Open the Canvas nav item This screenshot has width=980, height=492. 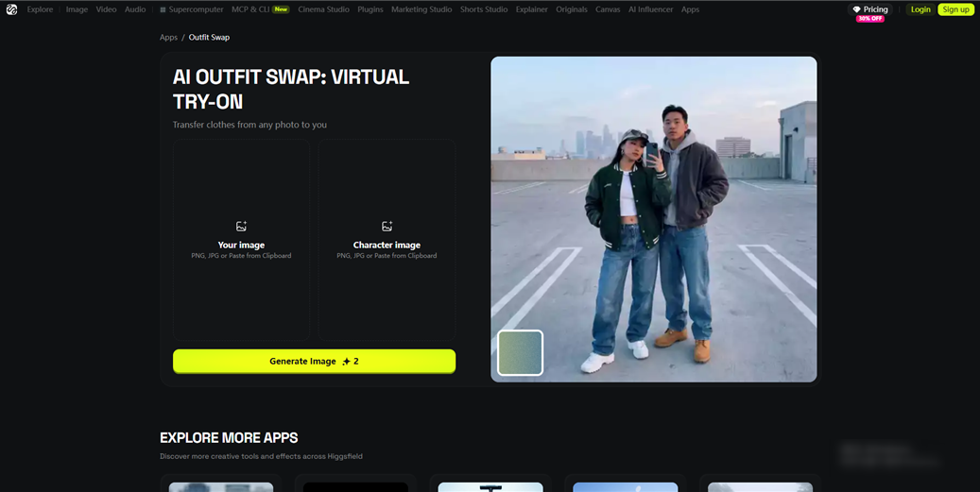[608, 9]
